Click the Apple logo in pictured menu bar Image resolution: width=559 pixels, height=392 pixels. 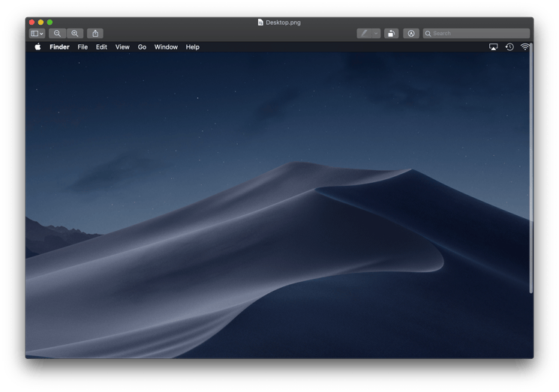[x=38, y=47]
